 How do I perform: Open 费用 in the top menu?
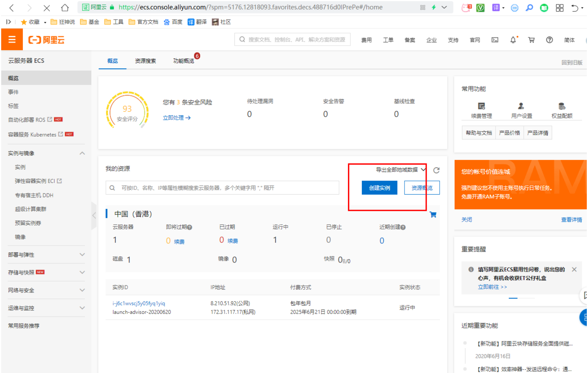(x=367, y=40)
